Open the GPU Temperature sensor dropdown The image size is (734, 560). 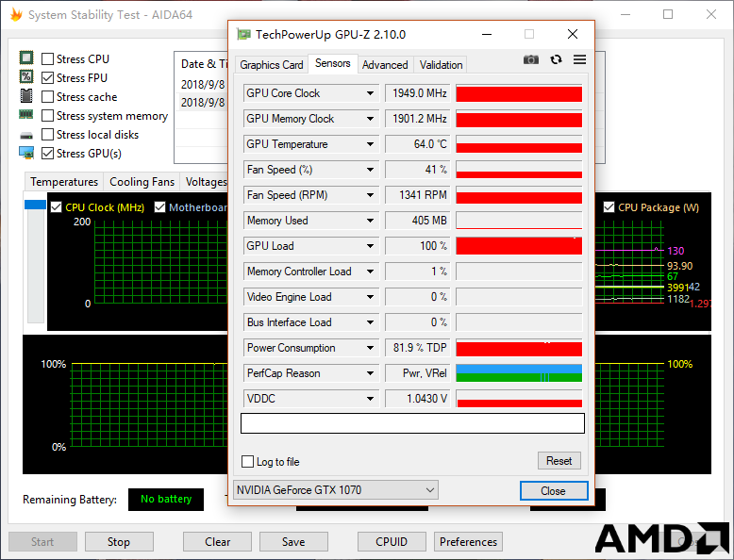tap(370, 144)
